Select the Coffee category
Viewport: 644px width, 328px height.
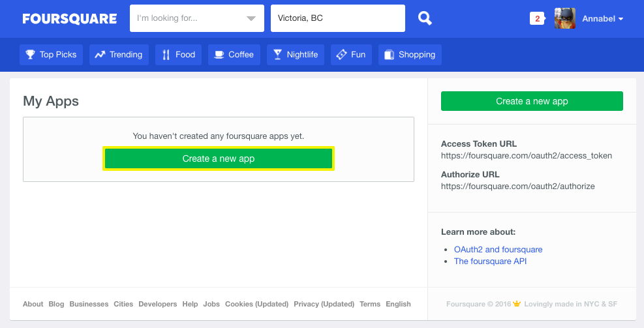click(234, 55)
